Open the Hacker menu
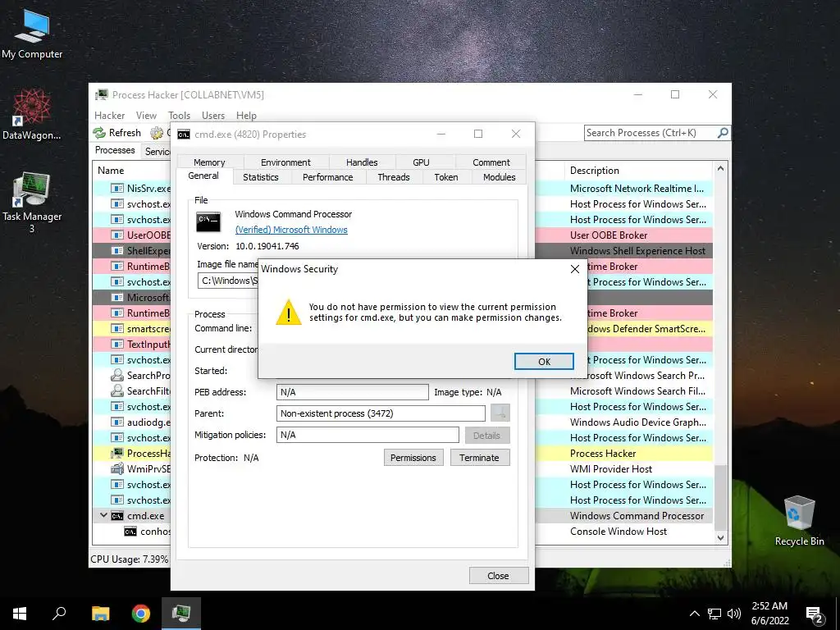 (109, 115)
